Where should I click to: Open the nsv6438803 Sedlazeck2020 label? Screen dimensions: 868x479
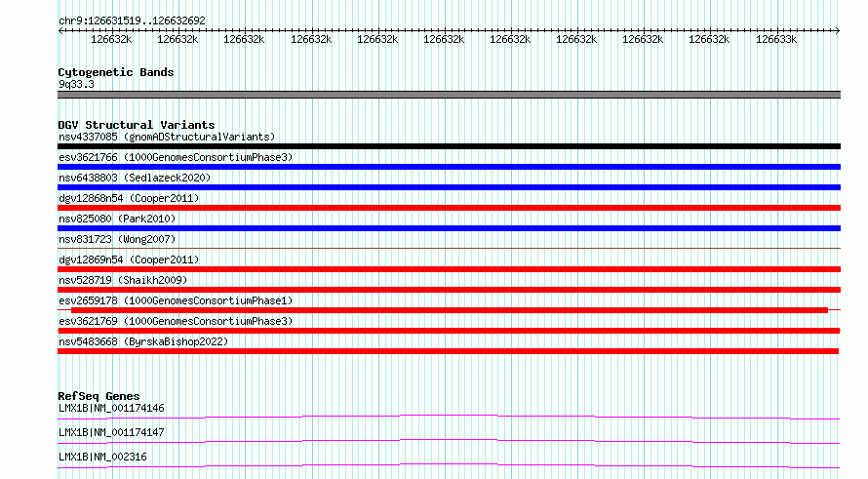tap(135, 178)
